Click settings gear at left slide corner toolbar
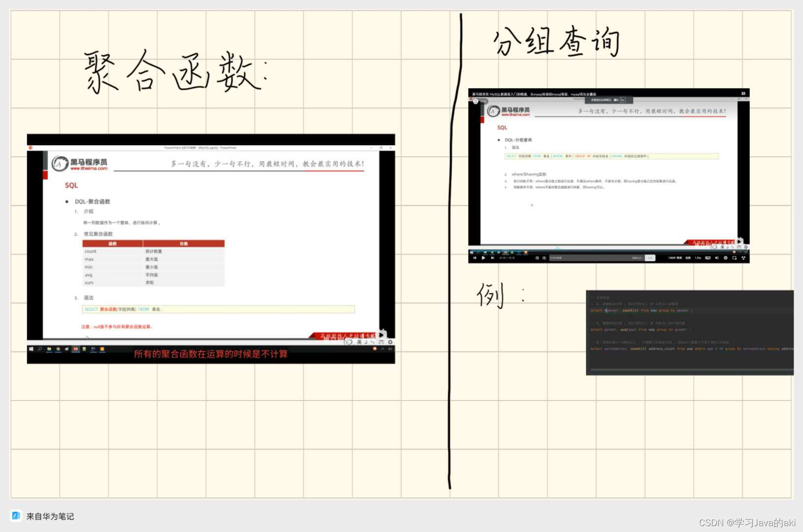The image size is (803, 532). point(390,342)
